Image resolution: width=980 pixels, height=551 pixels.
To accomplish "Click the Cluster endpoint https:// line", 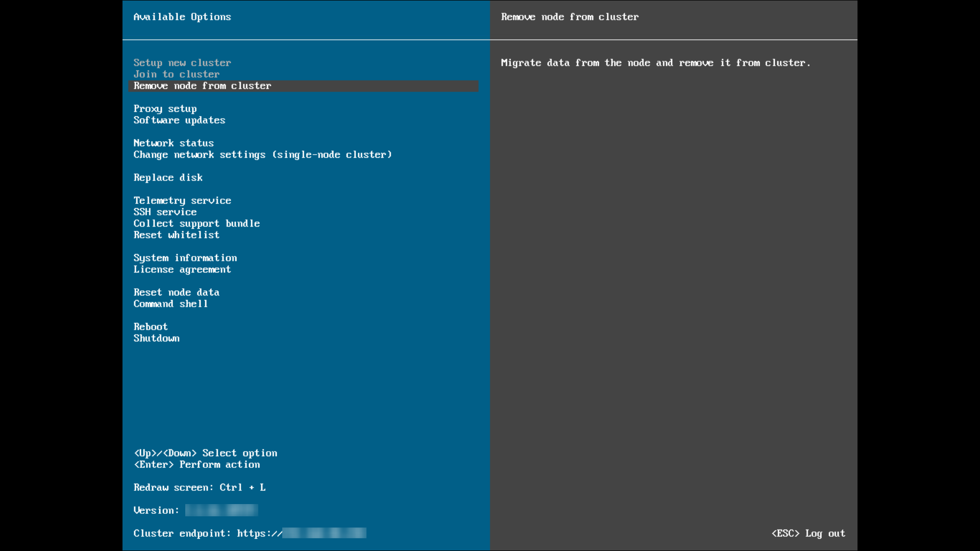I will tap(250, 534).
